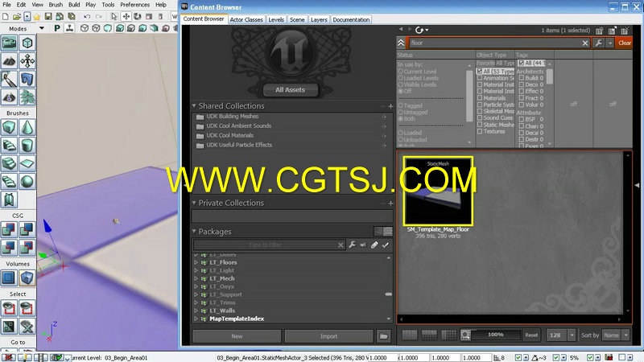Open the Modes dropdown arrow

pos(42,28)
